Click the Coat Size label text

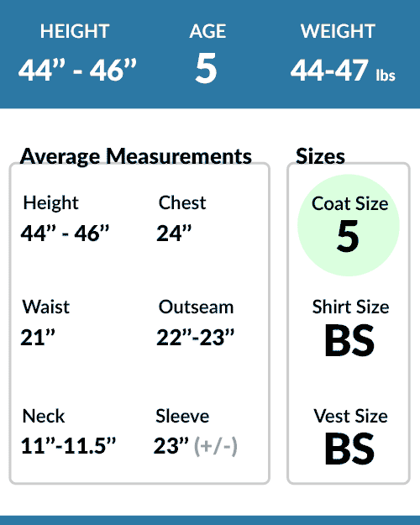tap(349, 203)
